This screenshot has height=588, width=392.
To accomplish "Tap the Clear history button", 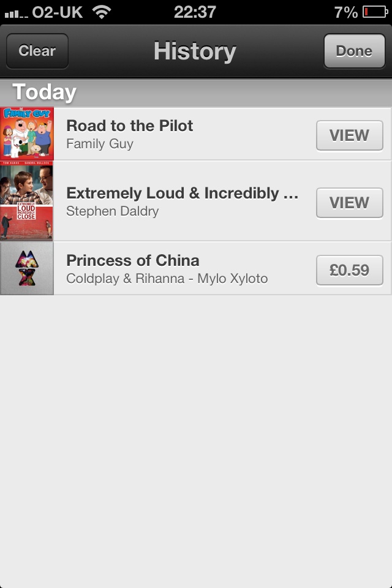I will coord(37,51).
